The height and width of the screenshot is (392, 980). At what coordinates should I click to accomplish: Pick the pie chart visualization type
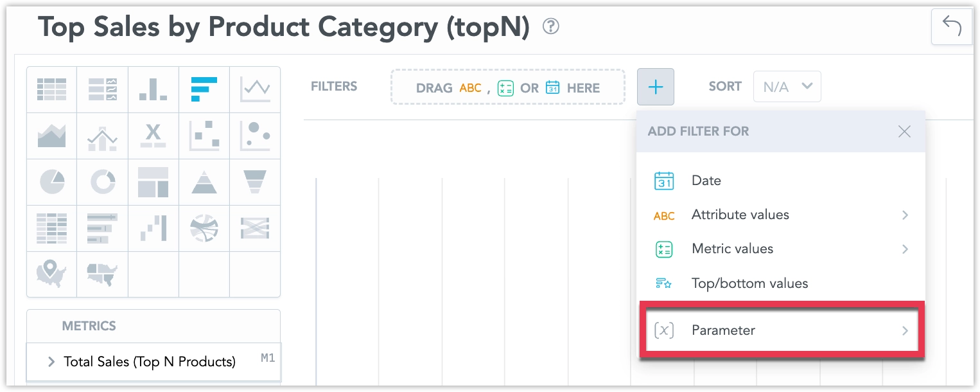(x=51, y=183)
